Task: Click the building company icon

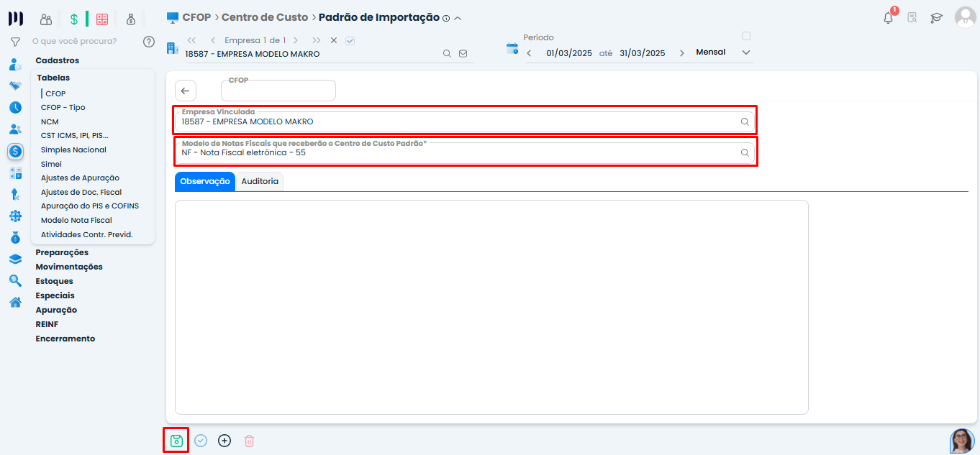Action: pos(172,48)
